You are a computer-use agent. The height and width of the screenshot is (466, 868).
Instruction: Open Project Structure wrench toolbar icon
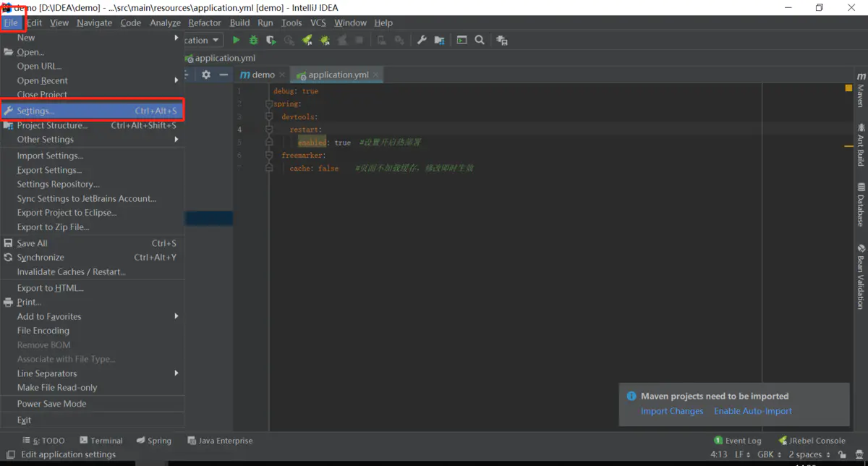(x=422, y=41)
